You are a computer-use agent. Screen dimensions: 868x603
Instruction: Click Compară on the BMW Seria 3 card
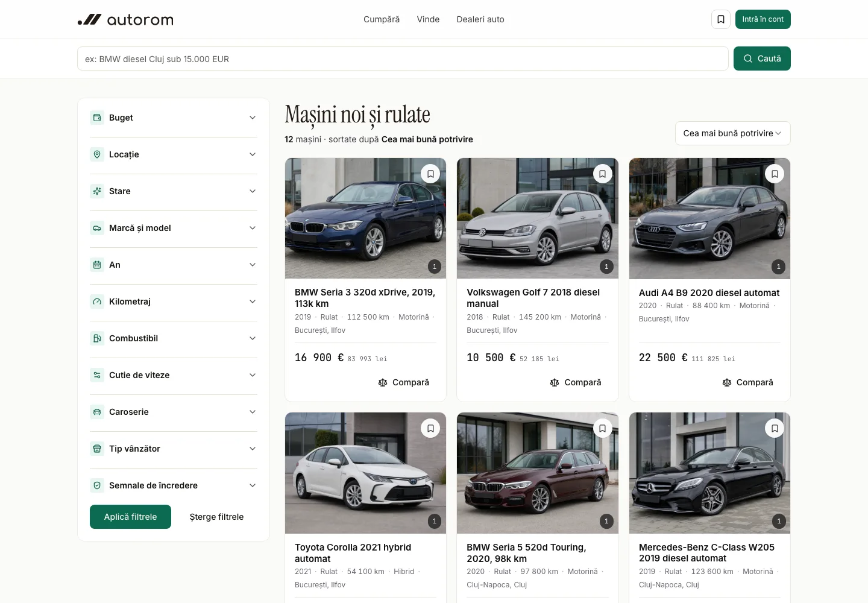(404, 382)
